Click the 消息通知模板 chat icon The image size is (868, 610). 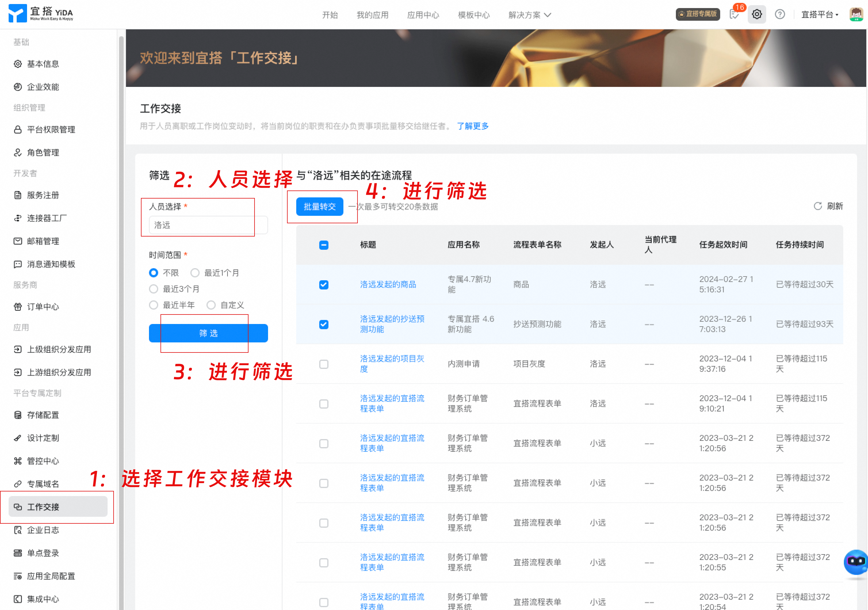tap(18, 264)
